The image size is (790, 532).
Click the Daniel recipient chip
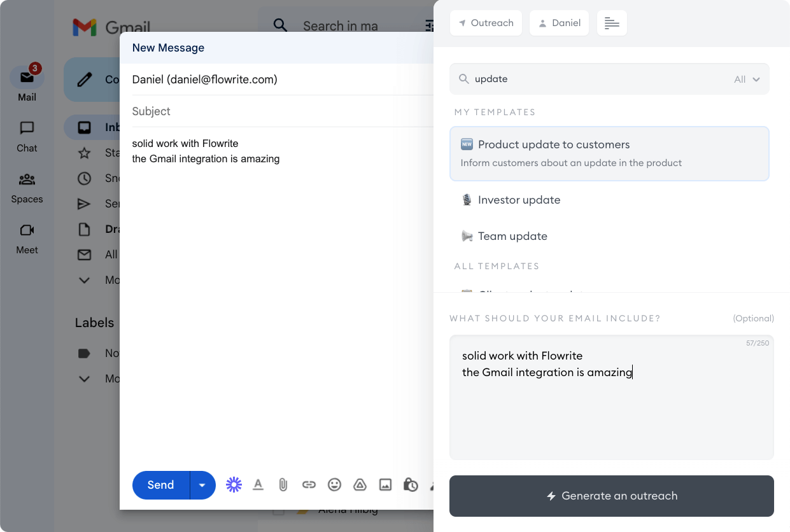tap(559, 23)
